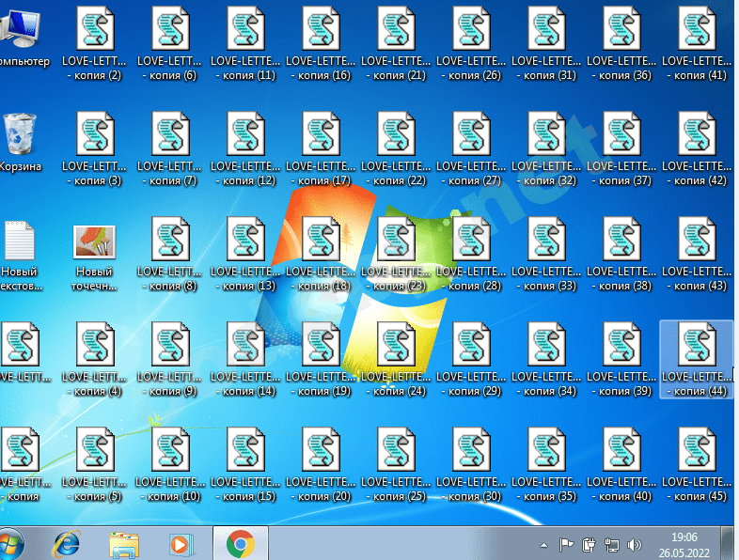The width and height of the screenshot is (739, 560).
Task: Open Action Center flag icon
Action: click(566, 545)
